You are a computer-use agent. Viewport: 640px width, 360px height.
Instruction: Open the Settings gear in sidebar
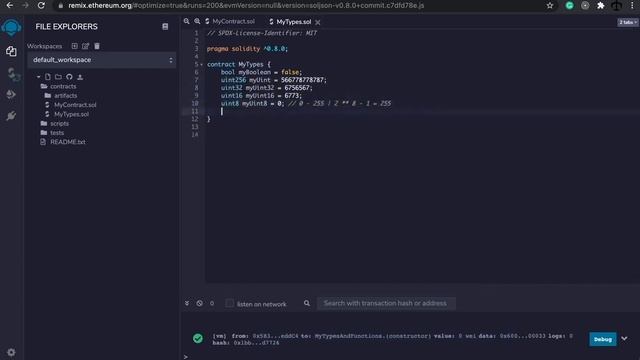pyautogui.click(x=11, y=352)
